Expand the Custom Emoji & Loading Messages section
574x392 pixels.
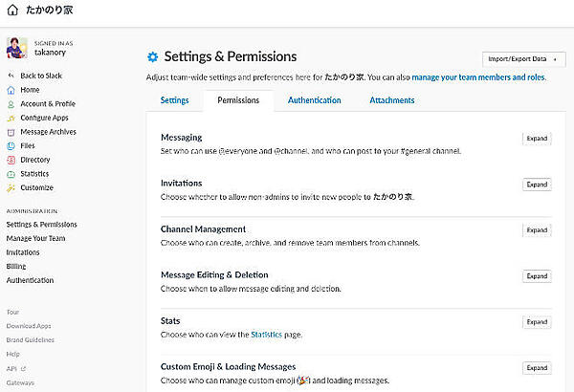(537, 368)
